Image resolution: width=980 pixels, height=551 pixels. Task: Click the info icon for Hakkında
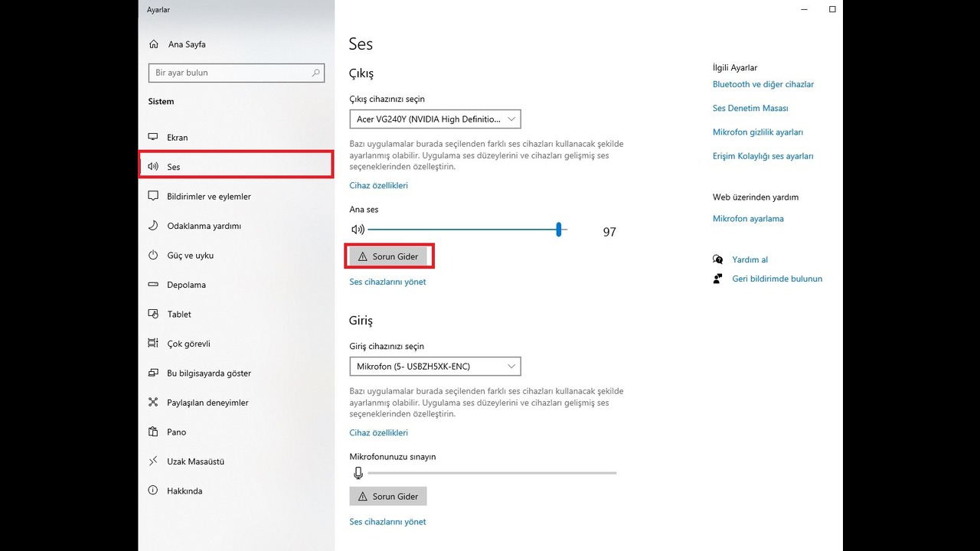pyautogui.click(x=153, y=491)
